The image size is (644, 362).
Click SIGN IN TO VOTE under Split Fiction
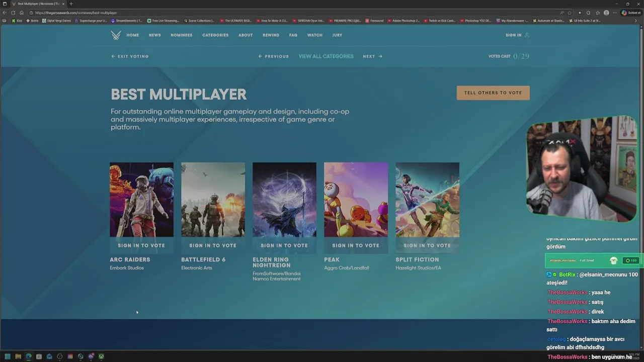(427, 245)
